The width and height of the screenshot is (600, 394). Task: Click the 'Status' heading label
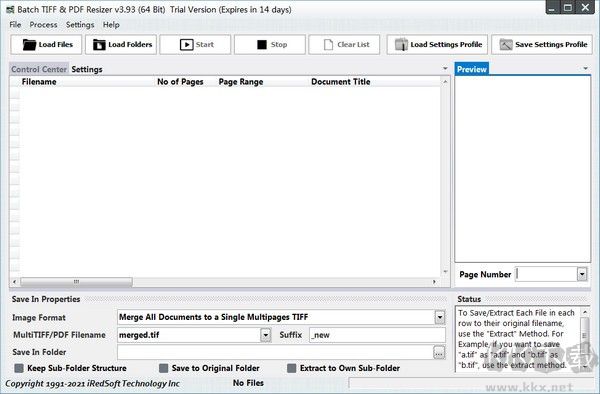469,299
